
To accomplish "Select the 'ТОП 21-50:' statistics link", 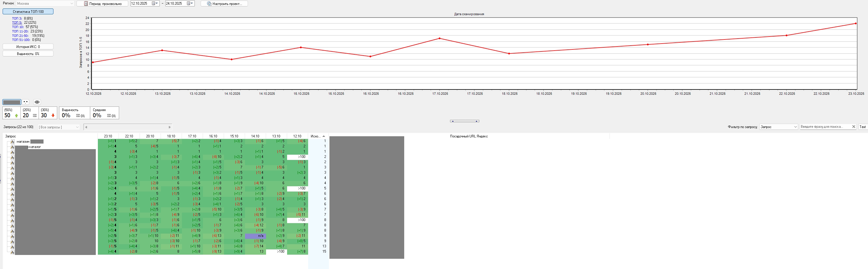I will [20, 36].
